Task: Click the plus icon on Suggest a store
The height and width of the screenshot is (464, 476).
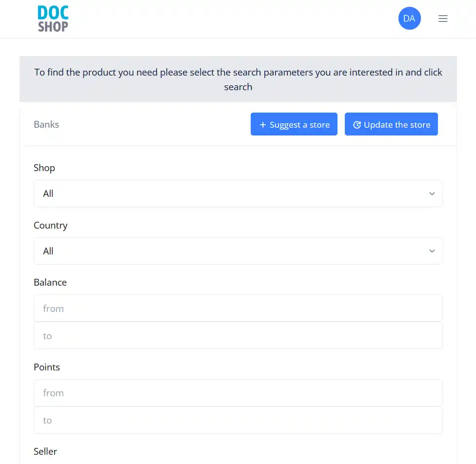Action: point(262,124)
